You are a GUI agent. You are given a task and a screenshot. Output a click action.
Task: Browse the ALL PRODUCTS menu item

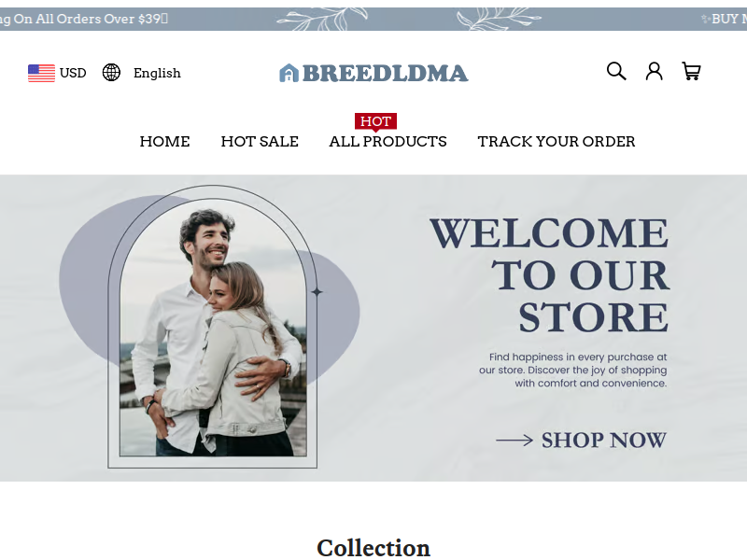[388, 142]
